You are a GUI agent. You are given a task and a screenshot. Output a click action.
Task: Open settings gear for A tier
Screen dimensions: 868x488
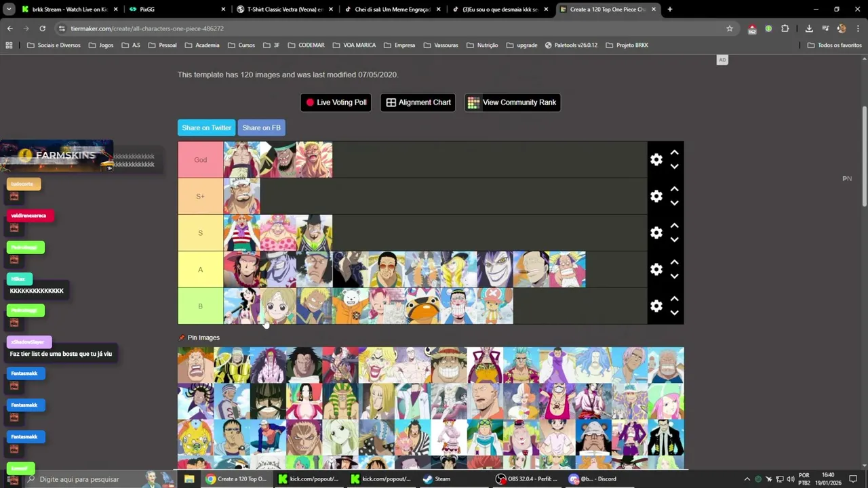(656, 270)
